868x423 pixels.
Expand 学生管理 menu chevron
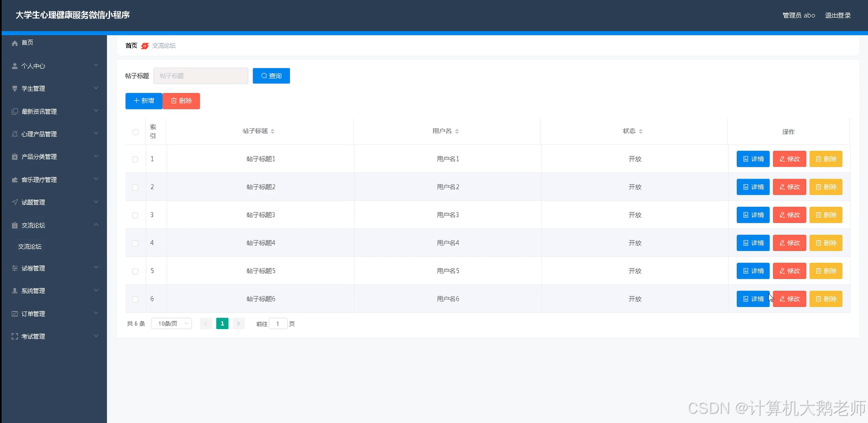[96, 88]
